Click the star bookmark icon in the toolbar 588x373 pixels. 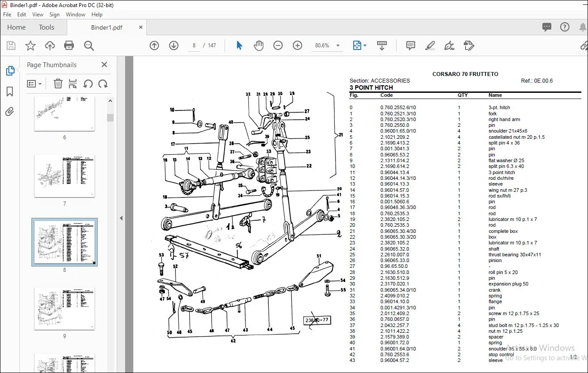point(31,46)
